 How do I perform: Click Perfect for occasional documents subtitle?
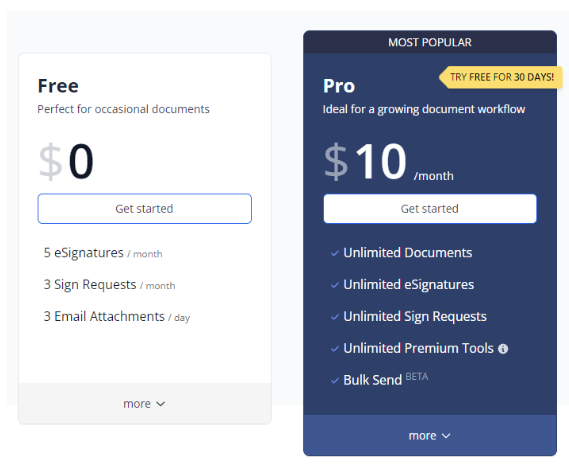(123, 109)
